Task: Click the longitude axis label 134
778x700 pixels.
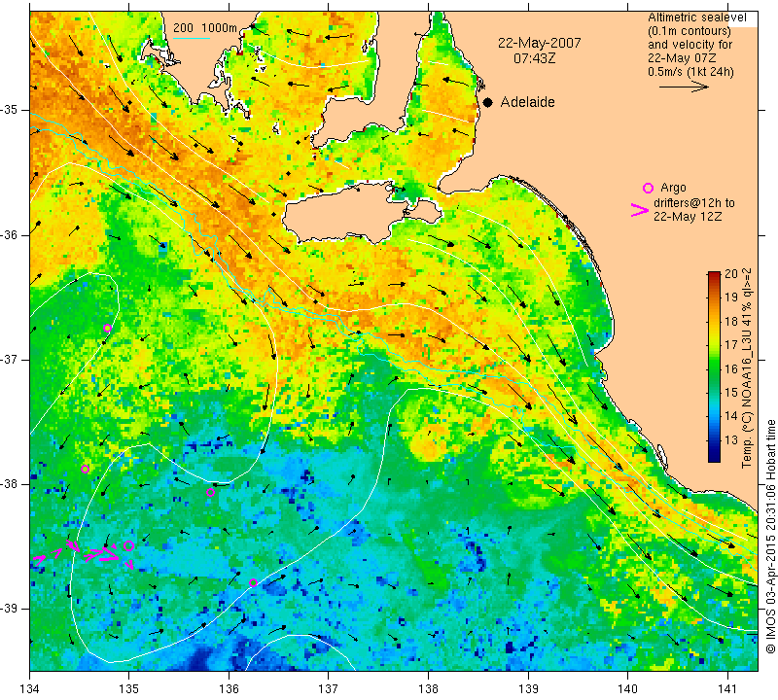Action: point(30,688)
